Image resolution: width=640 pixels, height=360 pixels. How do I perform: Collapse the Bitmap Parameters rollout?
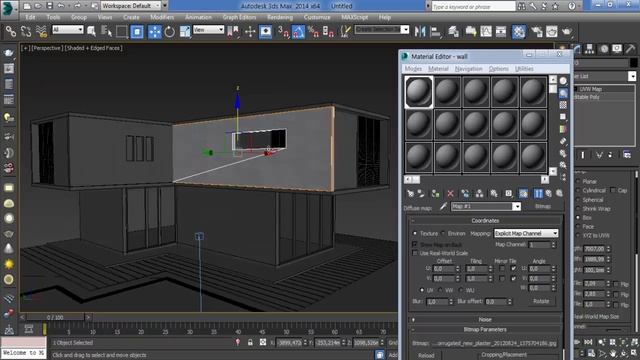tap(485, 329)
